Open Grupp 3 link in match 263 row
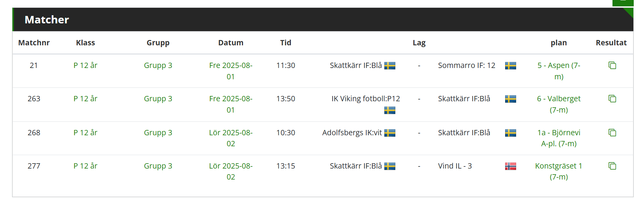 pos(158,99)
